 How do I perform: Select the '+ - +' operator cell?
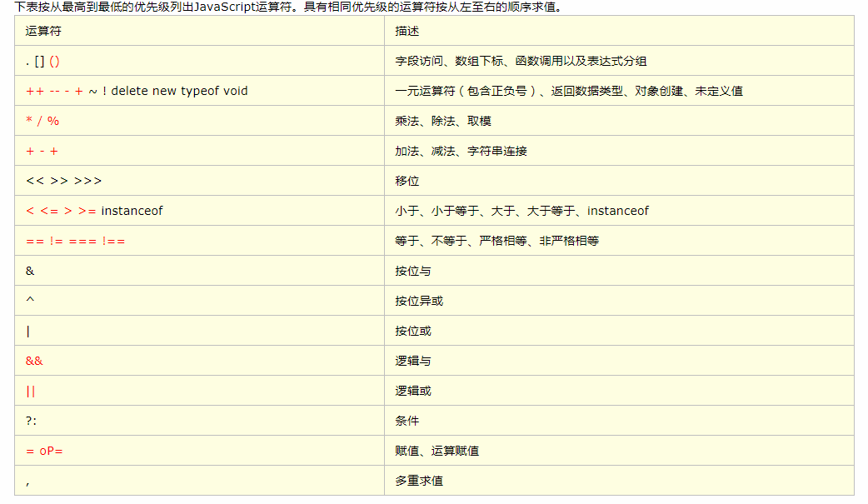199,151
